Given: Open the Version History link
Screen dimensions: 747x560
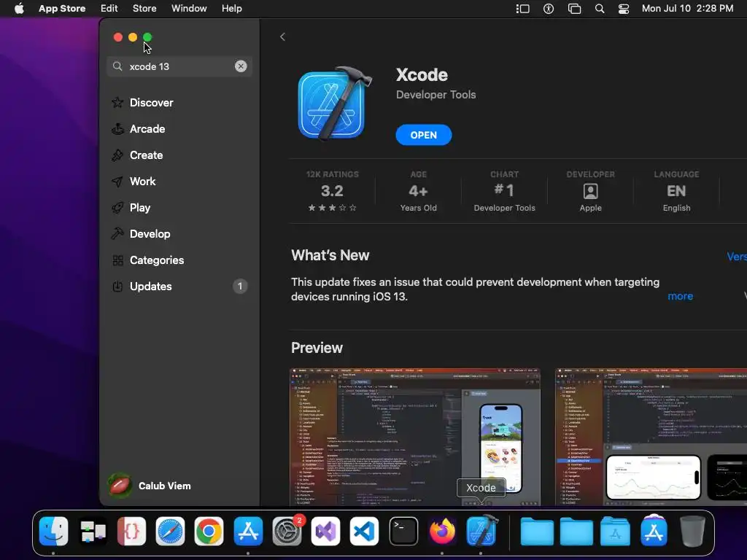Looking at the screenshot, I should tap(737, 257).
